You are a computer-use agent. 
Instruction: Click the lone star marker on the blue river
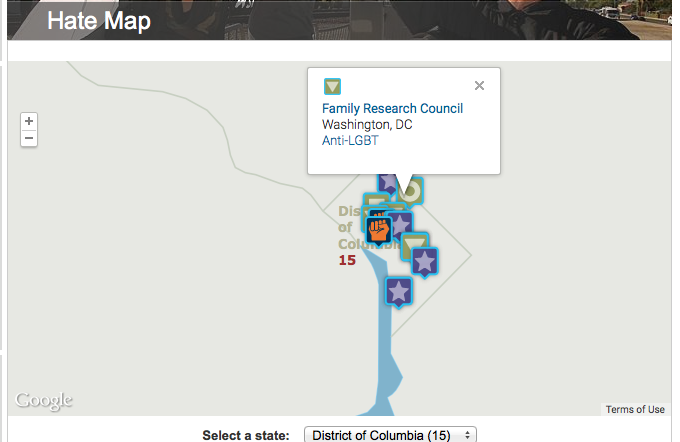point(399,292)
